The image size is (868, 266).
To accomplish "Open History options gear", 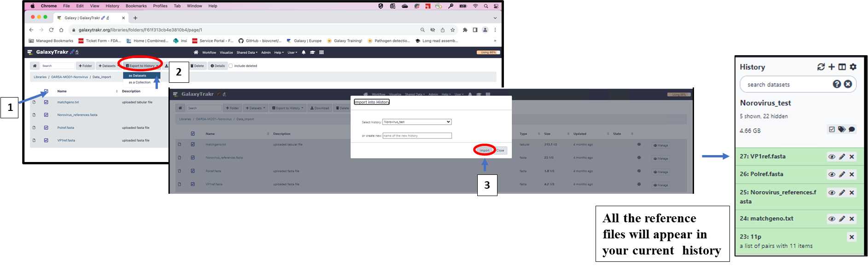I will 853,67.
